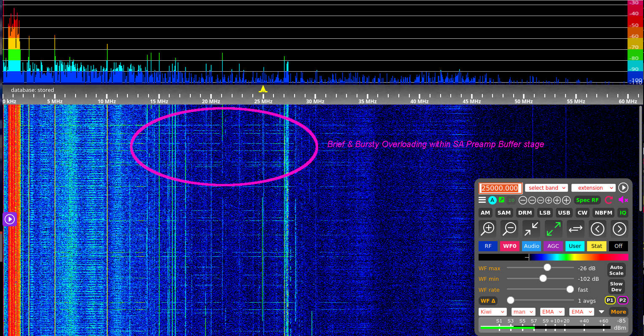Screen dimensions: 644x336
Task: Click the bidirectional arrows band swap icon
Action: click(575, 229)
